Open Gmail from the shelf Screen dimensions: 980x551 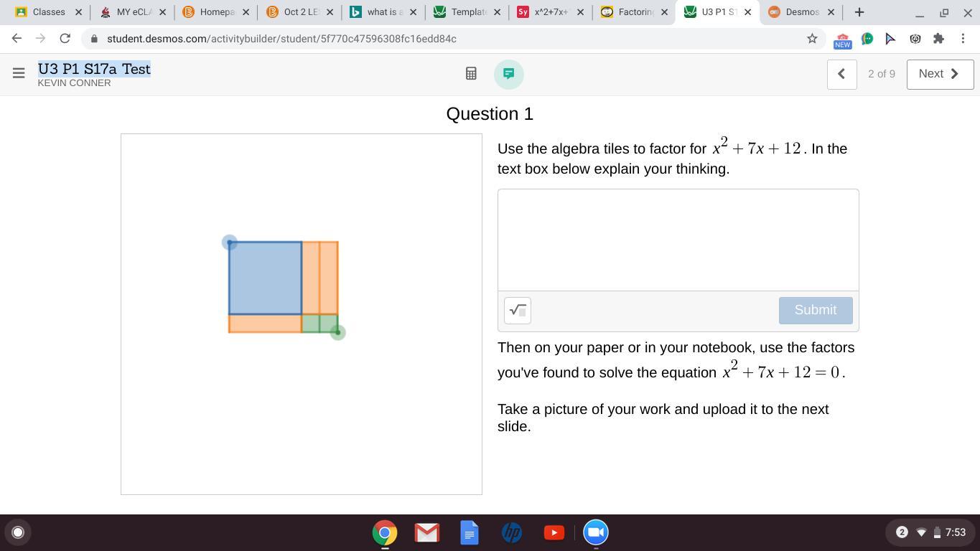(426, 532)
